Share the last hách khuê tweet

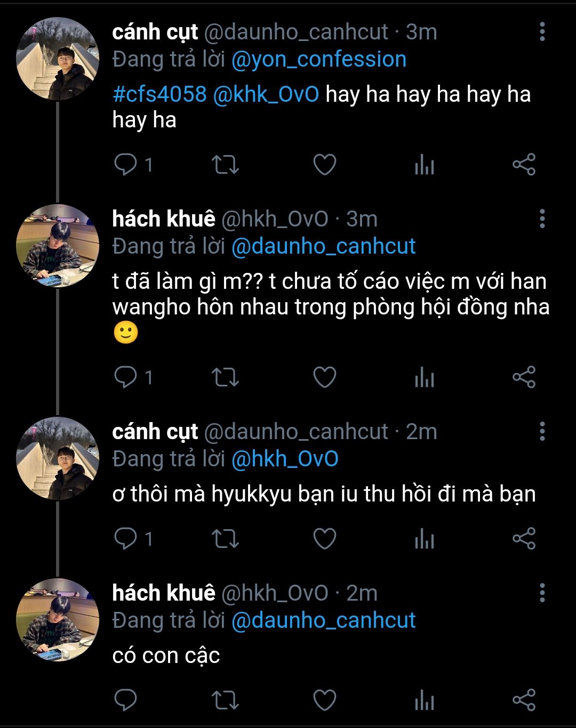point(524,700)
